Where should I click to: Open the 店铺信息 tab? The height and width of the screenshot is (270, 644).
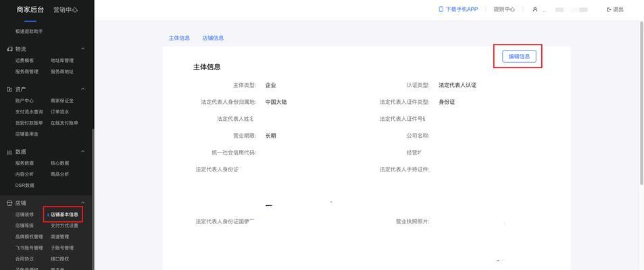click(x=213, y=38)
